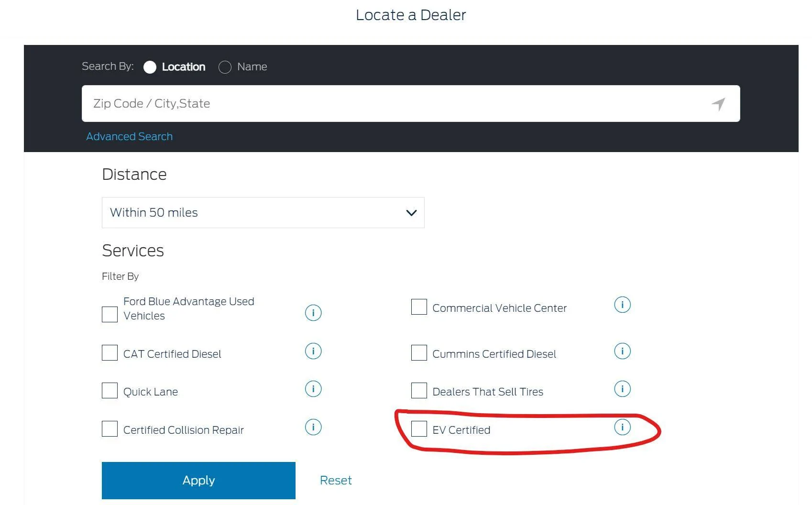The width and height of the screenshot is (812, 505).
Task: Show info for Quick Lane
Action: 313,389
